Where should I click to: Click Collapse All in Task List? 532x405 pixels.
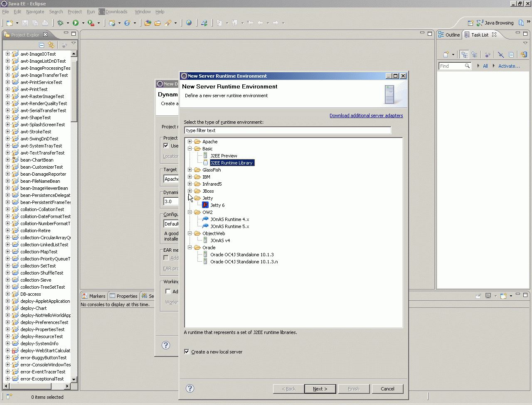(511, 54)
